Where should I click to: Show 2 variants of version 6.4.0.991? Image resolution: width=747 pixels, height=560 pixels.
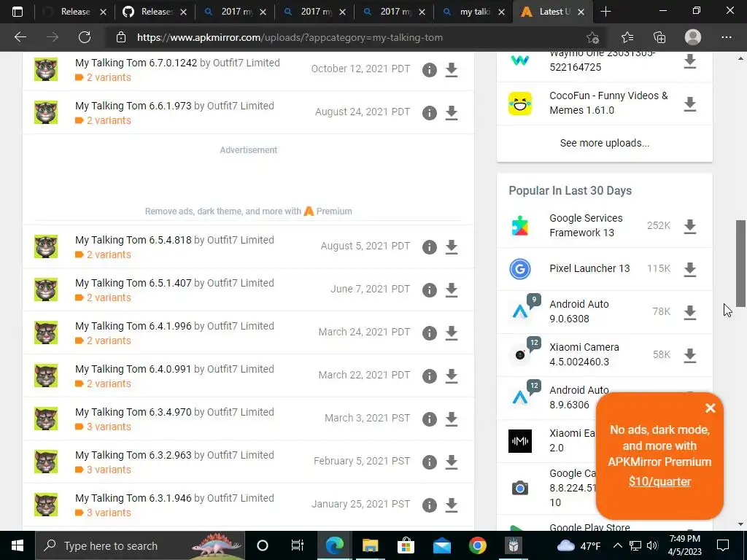coord(103,384)
